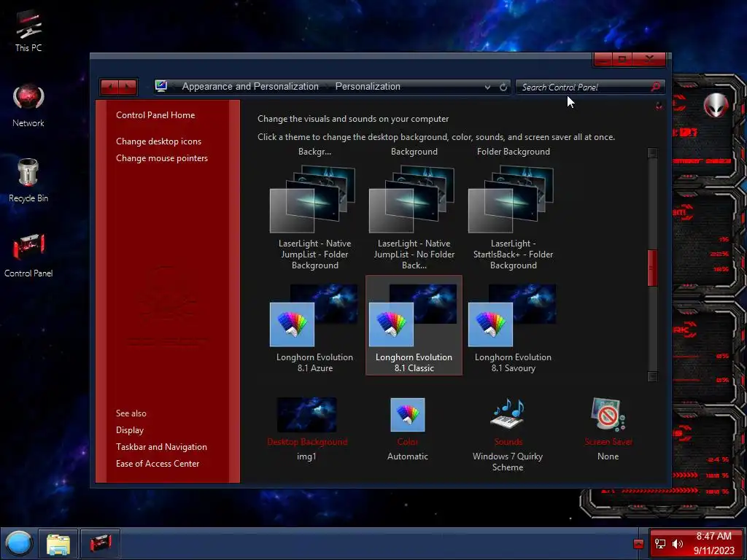Click the volume speaker tray icon
This screenshot has height=560, width=747.
pyautogui.click(x=678, y=544)
